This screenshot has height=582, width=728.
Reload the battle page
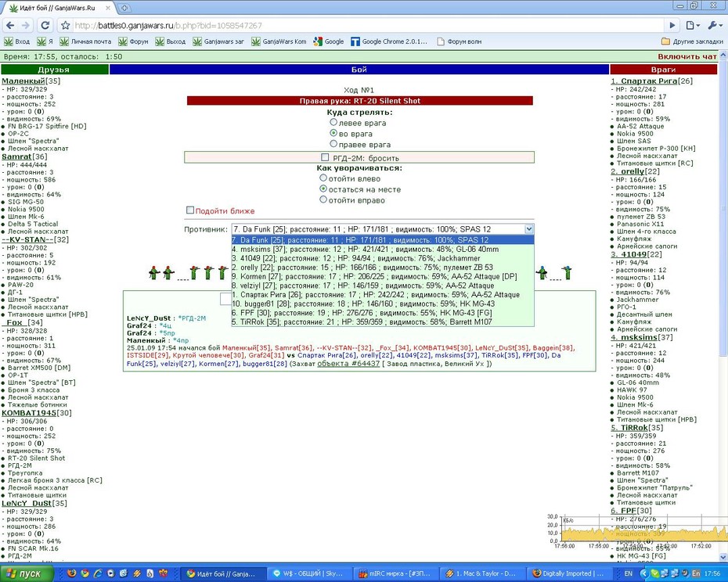45,26
